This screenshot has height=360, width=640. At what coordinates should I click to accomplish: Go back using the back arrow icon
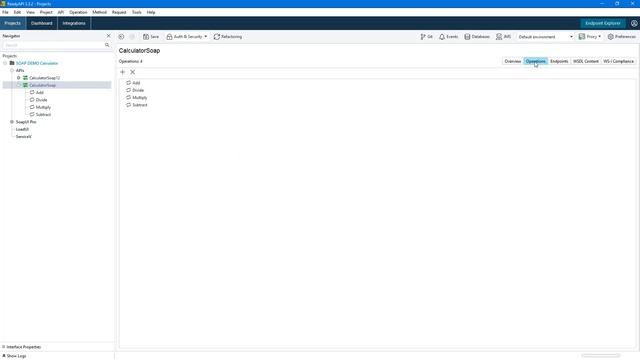tap(121, 37)
